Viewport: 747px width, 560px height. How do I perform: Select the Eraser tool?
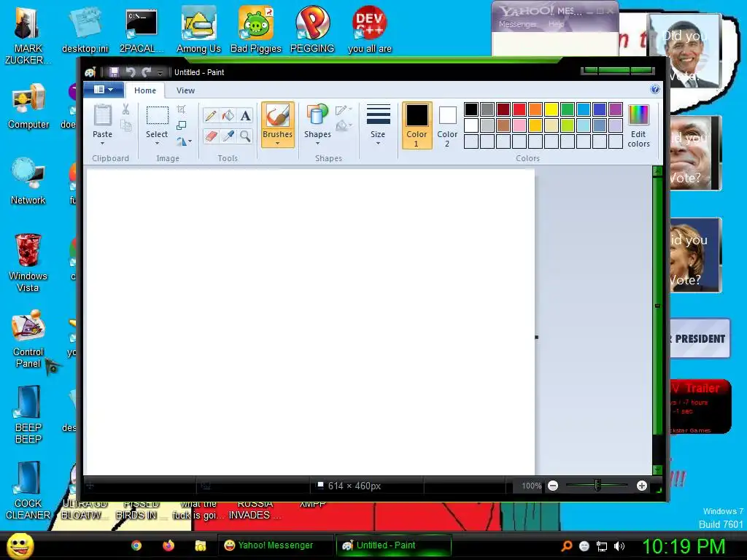(x=211, y=136)
